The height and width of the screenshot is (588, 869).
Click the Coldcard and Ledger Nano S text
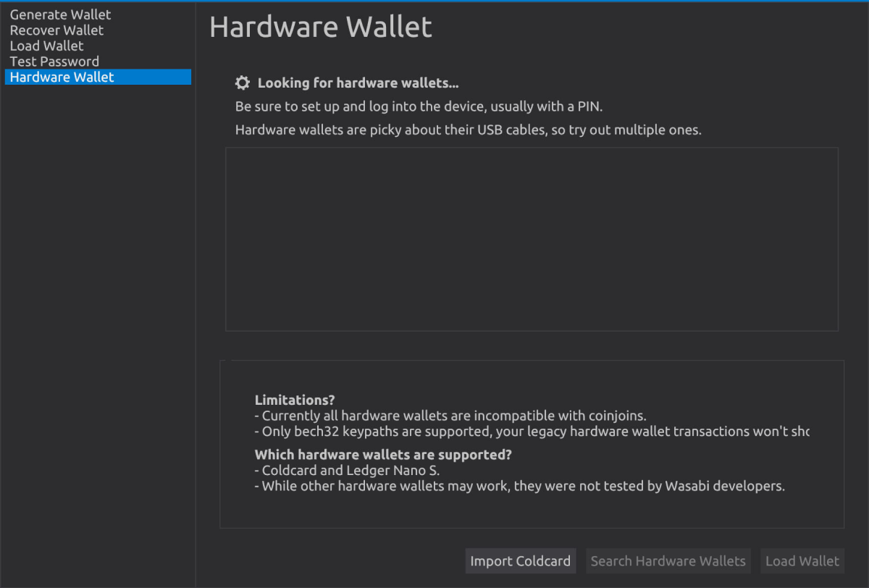point(347,470)
